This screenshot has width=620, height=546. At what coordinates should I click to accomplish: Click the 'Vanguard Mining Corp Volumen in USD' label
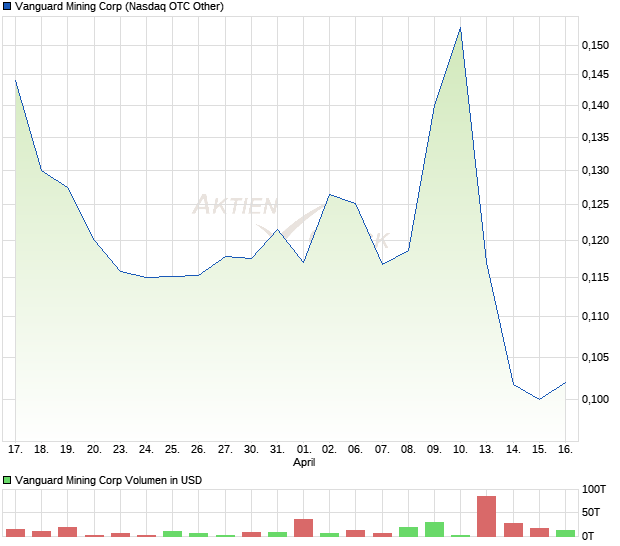tap(108, 480)
